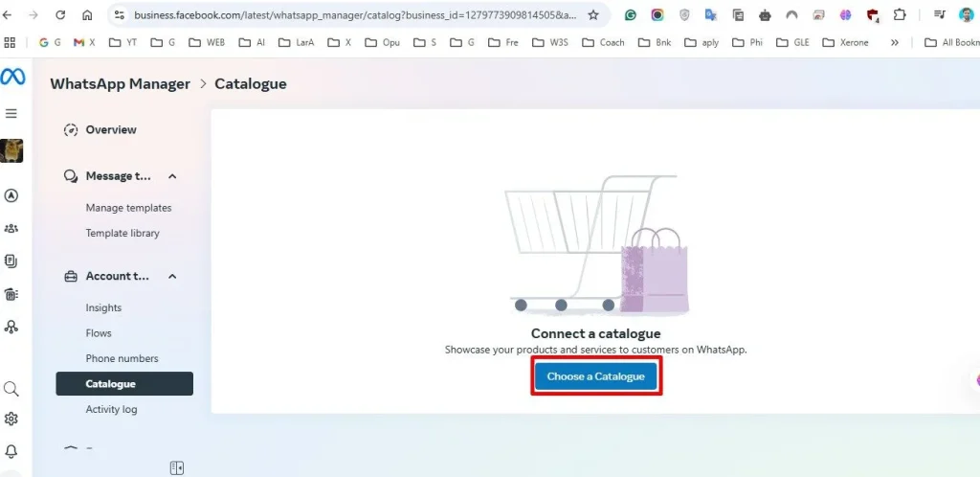980x477 pixels.
Task: Toggle sidebar collapse panel icon
Action: pos(177,467)
